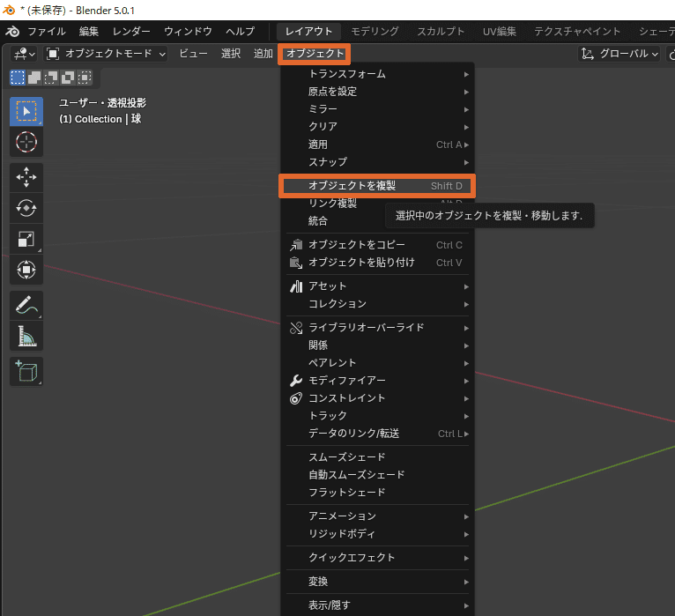Expand the クリア submenu
The width and height of the screenshot is (675, 616).
[x=377, y=127]
